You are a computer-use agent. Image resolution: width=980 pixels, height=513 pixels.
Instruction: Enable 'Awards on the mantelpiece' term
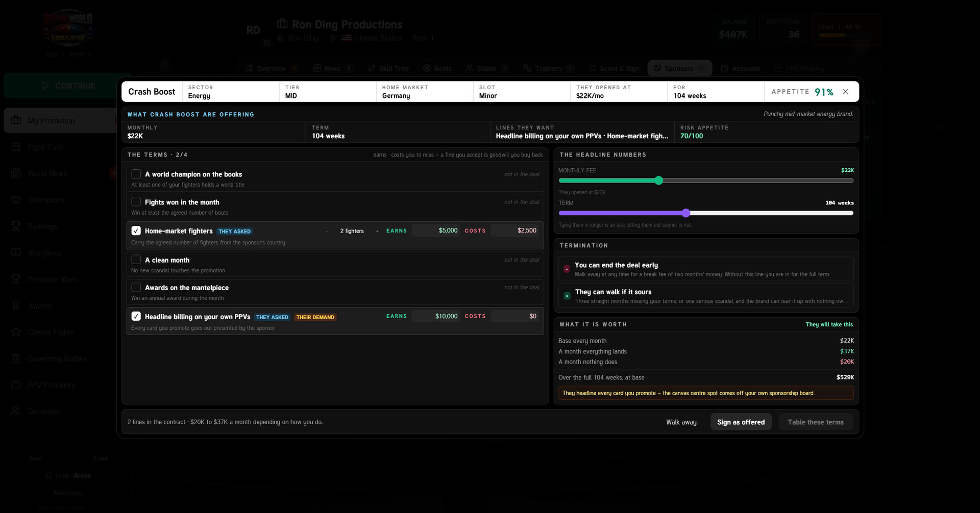pos(136,288)
